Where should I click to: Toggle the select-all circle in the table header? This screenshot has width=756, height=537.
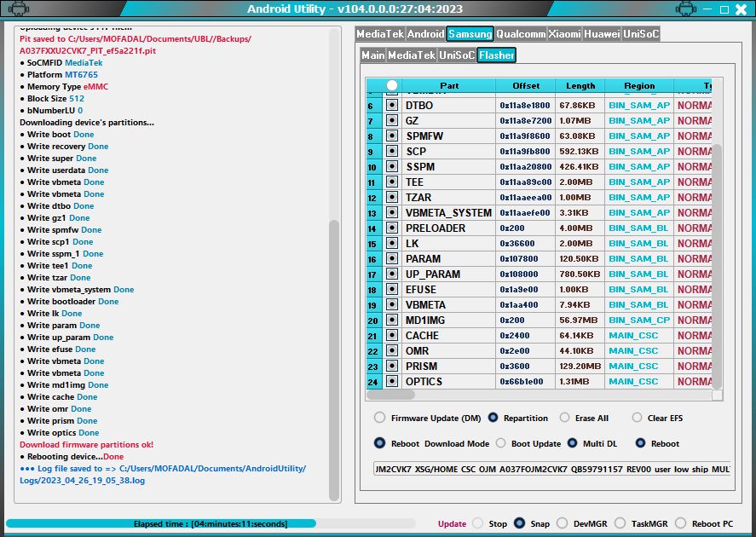tap(392, 85)
